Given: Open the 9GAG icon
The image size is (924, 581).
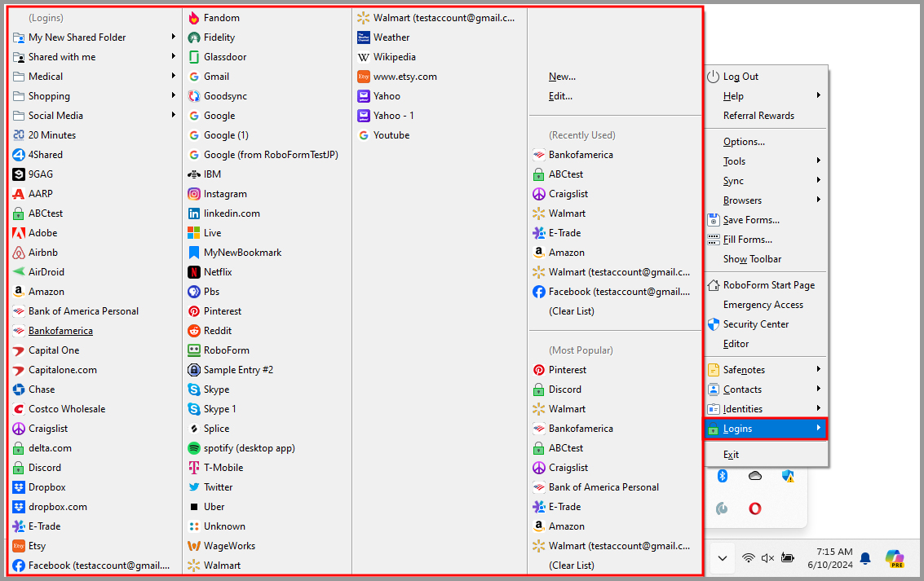Looking at the screenshot, I should (x=19, y=174).
